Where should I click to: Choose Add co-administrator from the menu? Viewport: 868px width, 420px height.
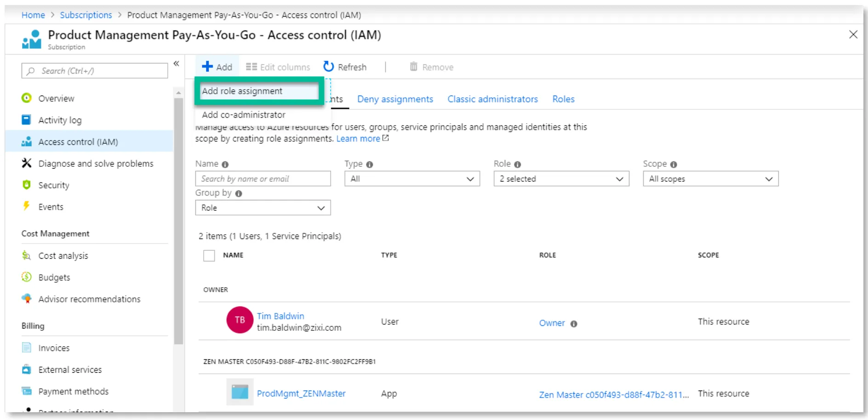[244, 115]
